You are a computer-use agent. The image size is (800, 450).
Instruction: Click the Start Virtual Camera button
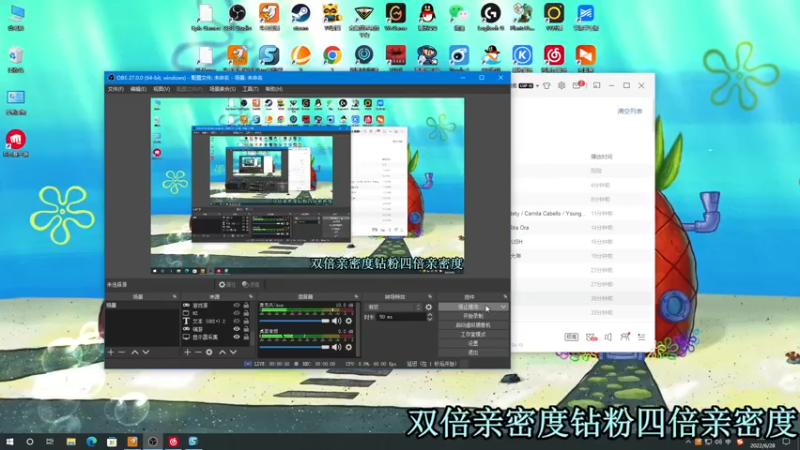[473, 326]
